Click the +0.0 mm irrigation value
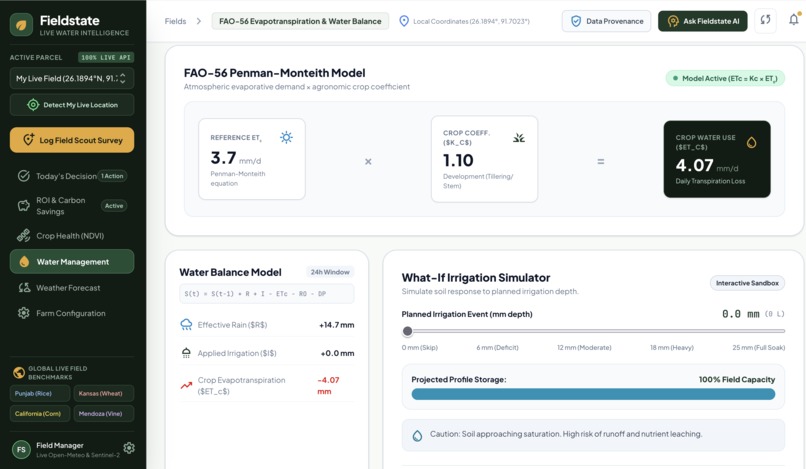 tap(337, 353)
